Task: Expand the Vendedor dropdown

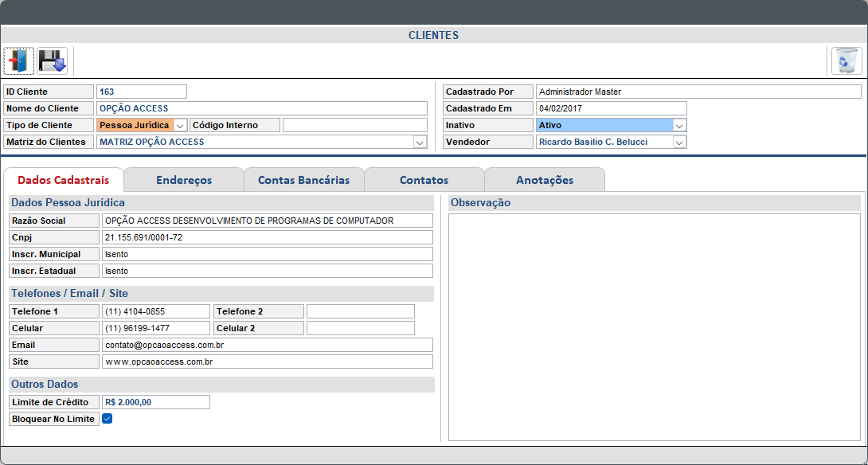Action: click(680, 143)
